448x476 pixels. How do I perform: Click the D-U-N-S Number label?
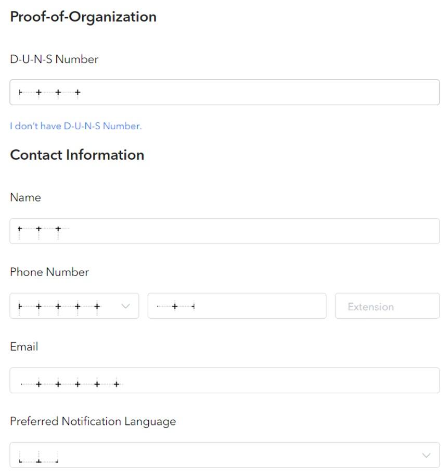click(54, 59)
